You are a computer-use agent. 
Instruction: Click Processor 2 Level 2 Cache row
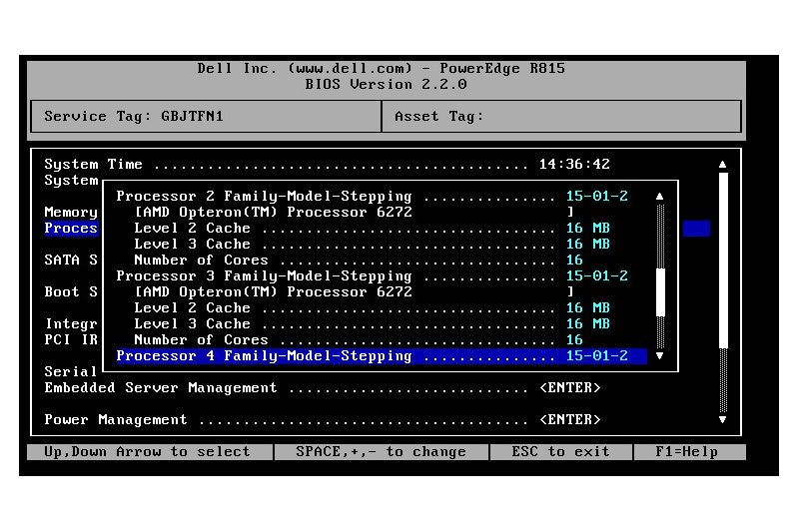click(372, 229)
